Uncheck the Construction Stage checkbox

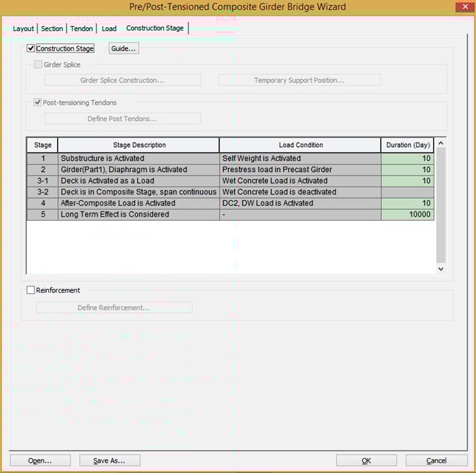[31, 49]
